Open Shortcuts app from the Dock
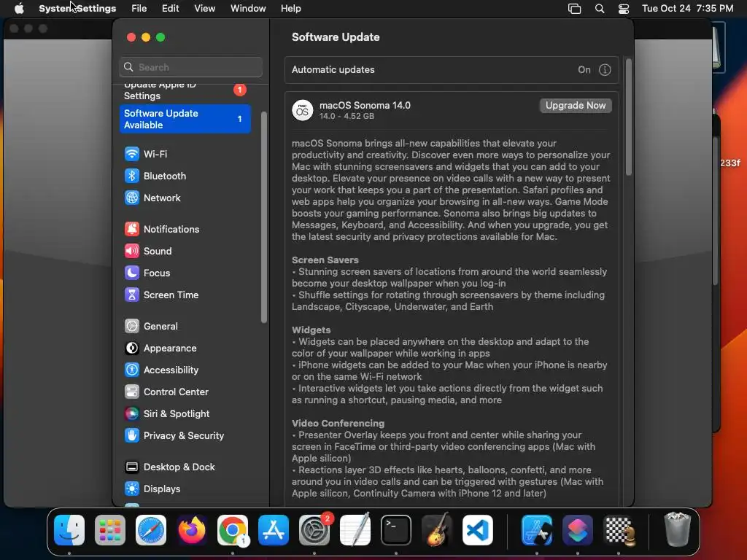The width and height of the screenshot is (747, 560). click(578, 530)
